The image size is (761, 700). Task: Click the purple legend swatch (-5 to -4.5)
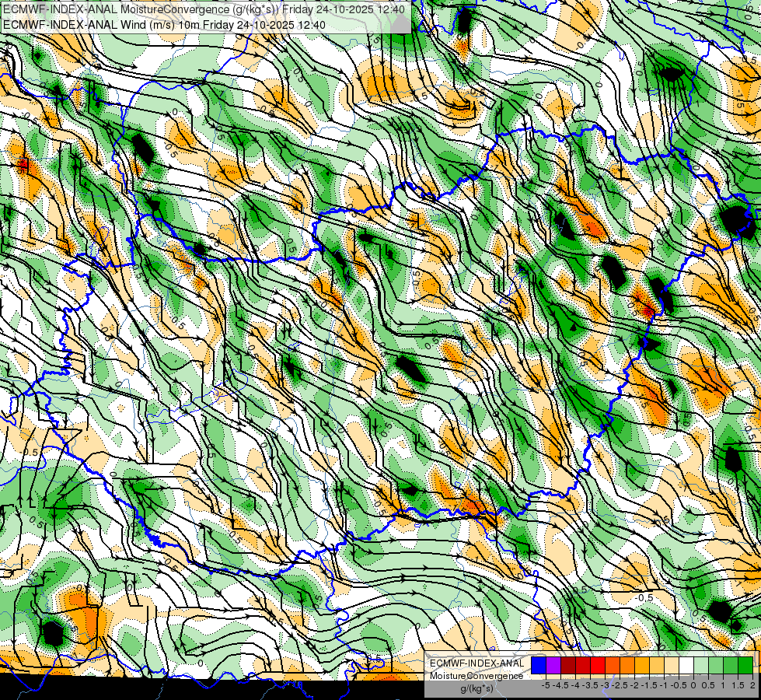[553, 666]
